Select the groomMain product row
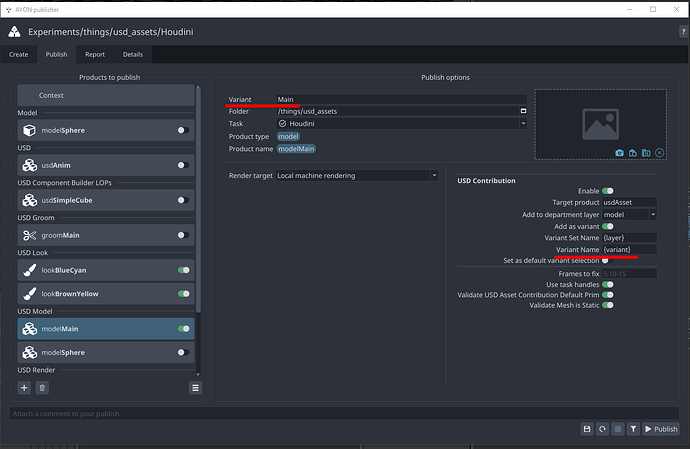The width and height of the screenshot is (690, 449). pos(106,236)
